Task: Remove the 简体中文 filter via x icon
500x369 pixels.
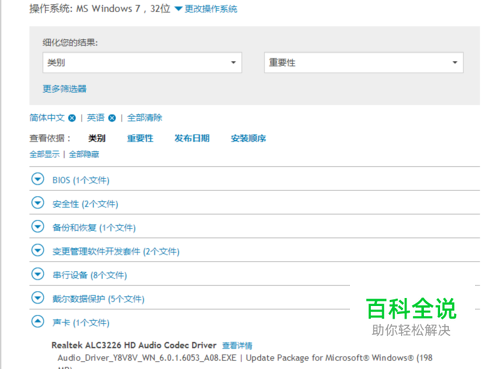Action: (x=72, y=118)
